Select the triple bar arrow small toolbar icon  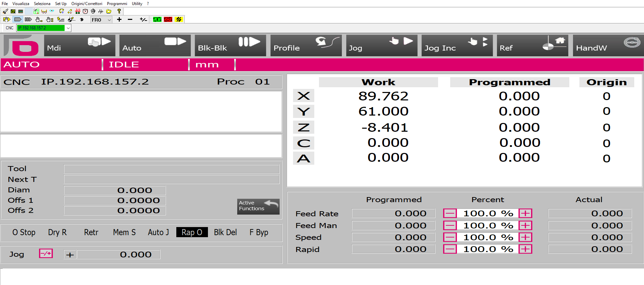(29, 20)
